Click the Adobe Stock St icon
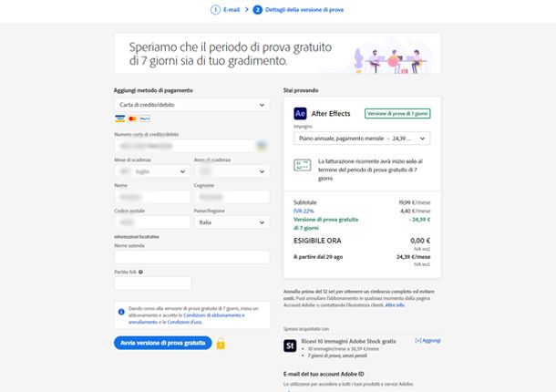556x392 pixels. [x=290, y=346]
